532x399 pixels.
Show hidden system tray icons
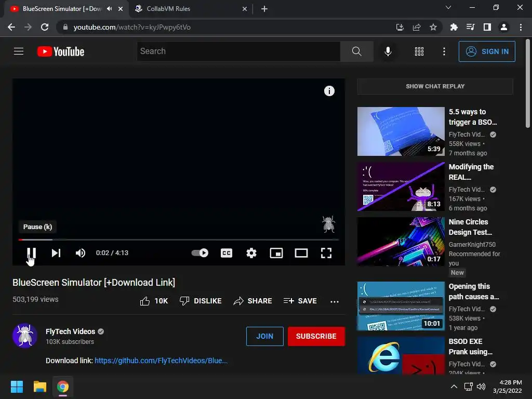454,387
